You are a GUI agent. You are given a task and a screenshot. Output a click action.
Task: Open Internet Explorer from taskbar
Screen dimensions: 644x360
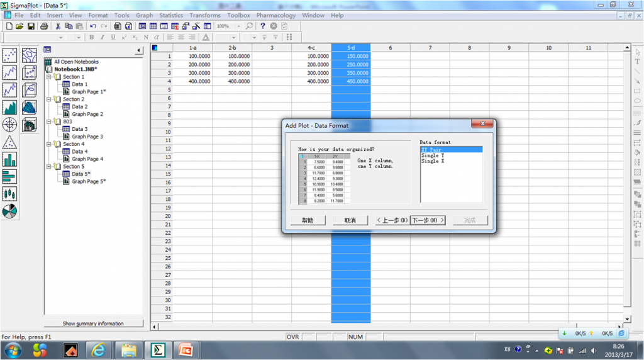tap(99, 350)
